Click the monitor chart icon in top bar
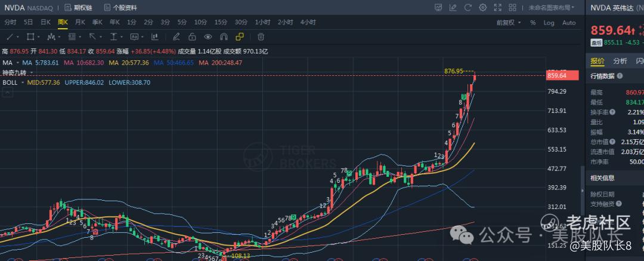The height and width of the screenshot is (261, 644). coord(438,7)
